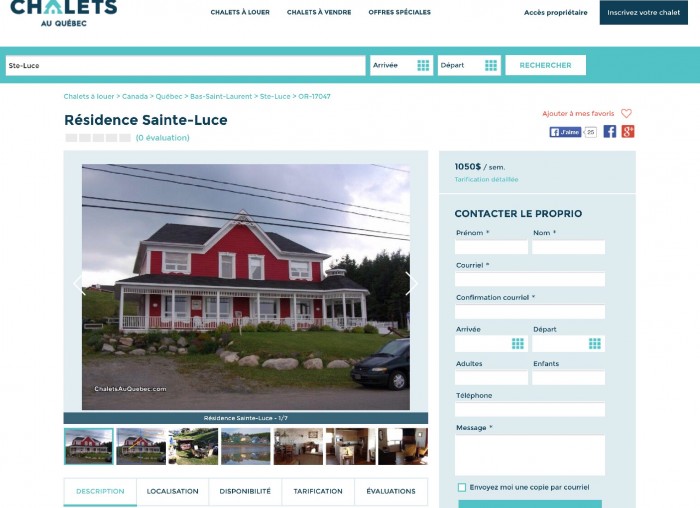This screenshot has width=700, height=508.
Task: Open Bas-Saint-Laurent breadcrumb link
Action: [x=221, y=96]
